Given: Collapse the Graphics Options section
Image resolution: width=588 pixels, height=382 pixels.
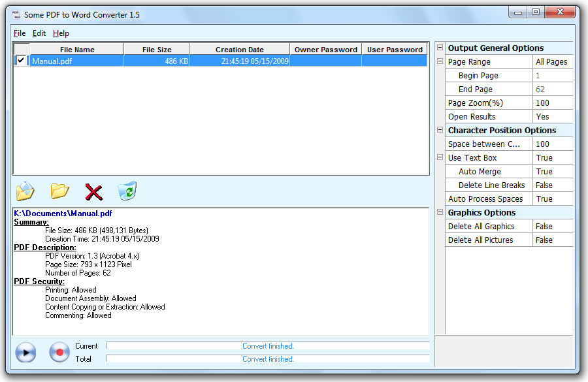Looking at the screenshot, I should (440, 212).
